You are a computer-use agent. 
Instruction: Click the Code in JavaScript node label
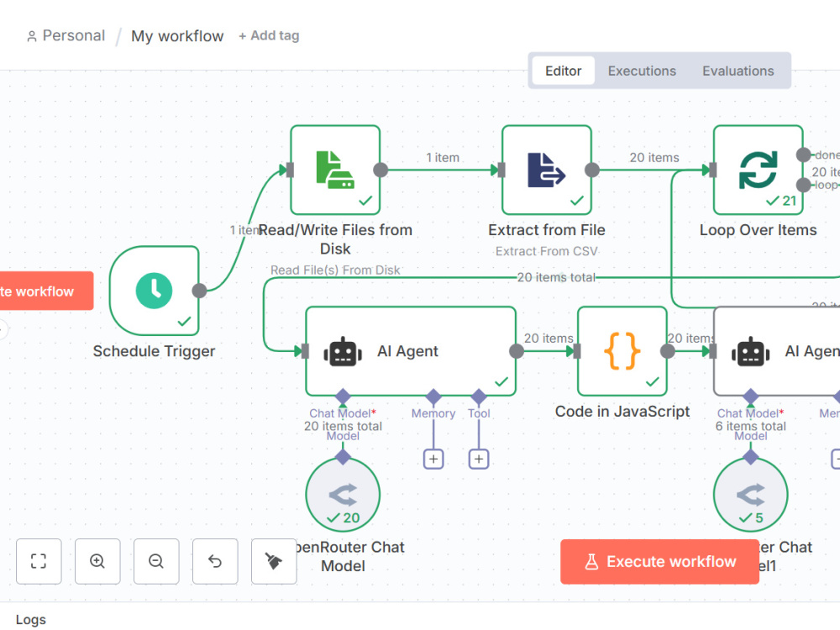(622, 412)
